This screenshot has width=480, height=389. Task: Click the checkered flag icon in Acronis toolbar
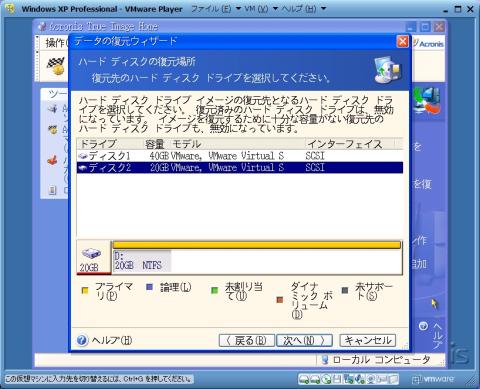tap(55, 66)
